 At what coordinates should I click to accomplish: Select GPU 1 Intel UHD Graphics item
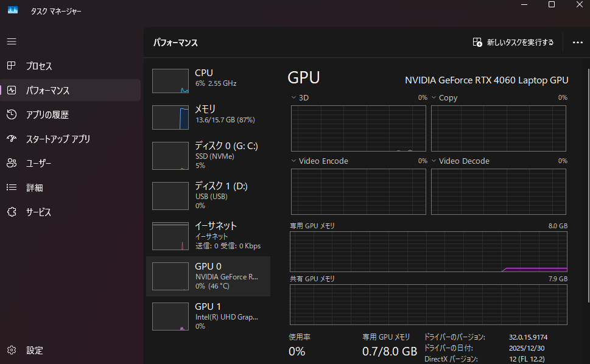[x=208, y=317]
